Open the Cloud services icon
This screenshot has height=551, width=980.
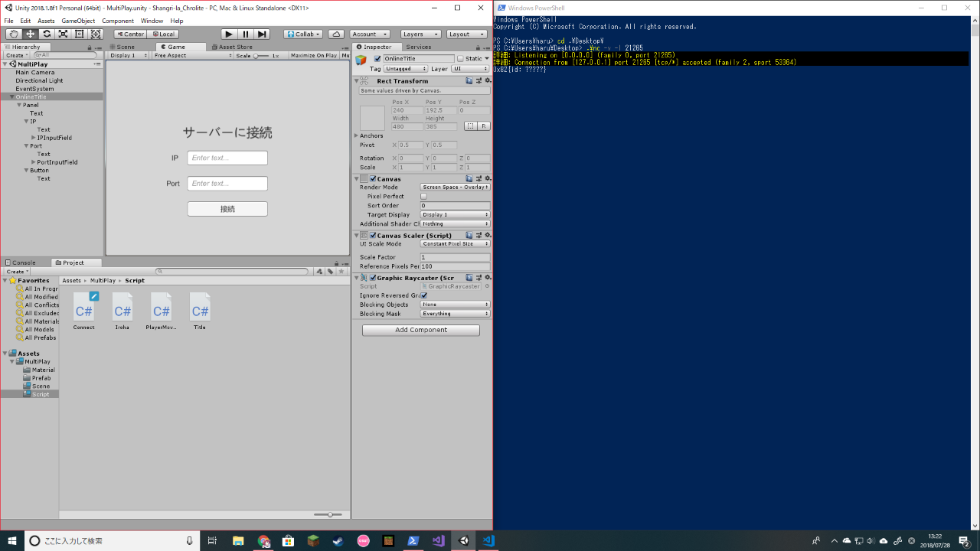tap(336, 34)
